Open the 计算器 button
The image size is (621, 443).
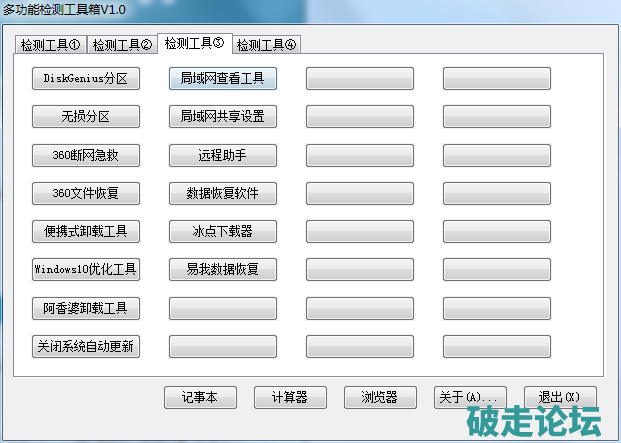coord(290,397)
